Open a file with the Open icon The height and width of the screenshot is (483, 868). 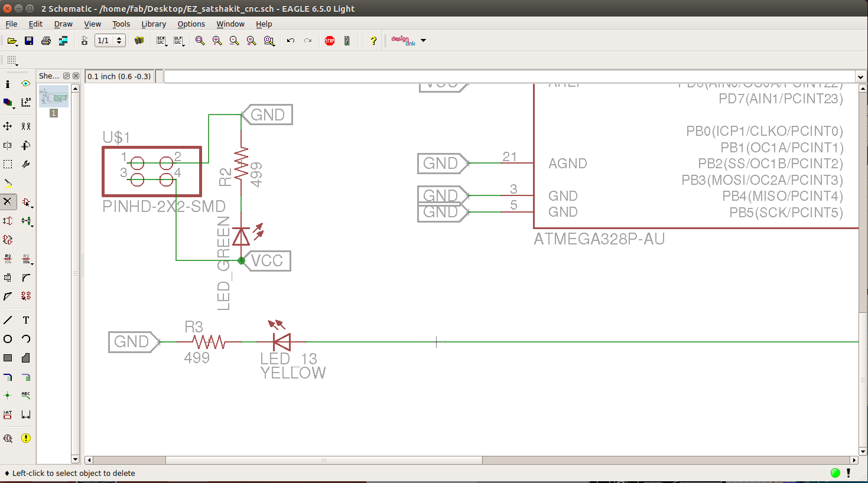[x=12, y=41]
